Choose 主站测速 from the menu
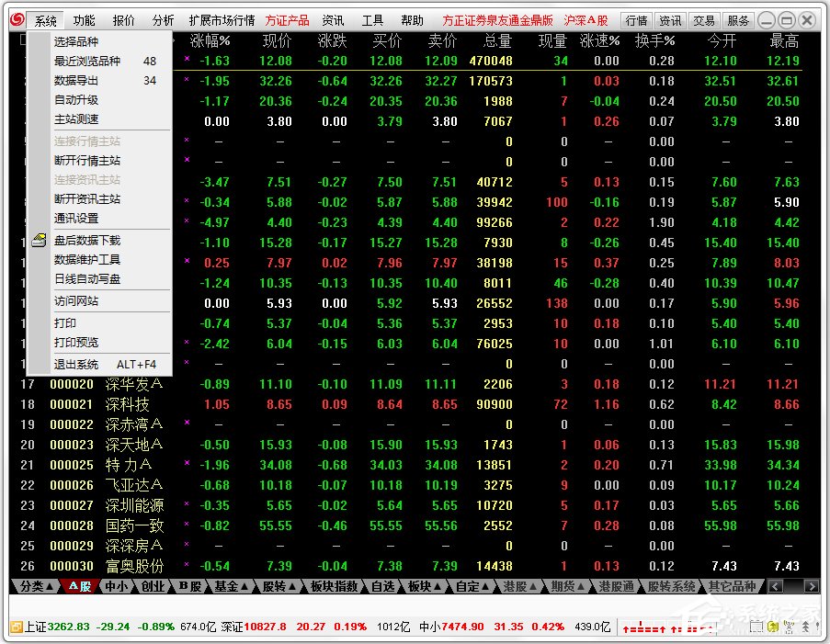 [99, 119]
